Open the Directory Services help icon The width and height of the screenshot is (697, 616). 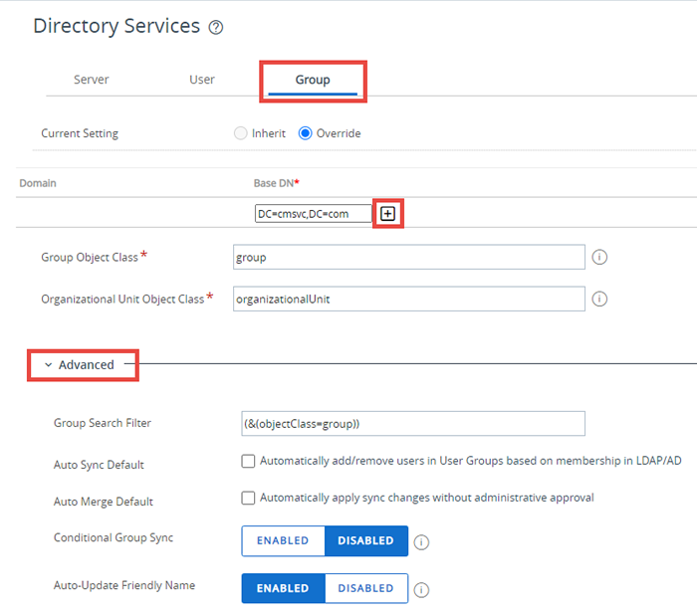pos(216,28)
